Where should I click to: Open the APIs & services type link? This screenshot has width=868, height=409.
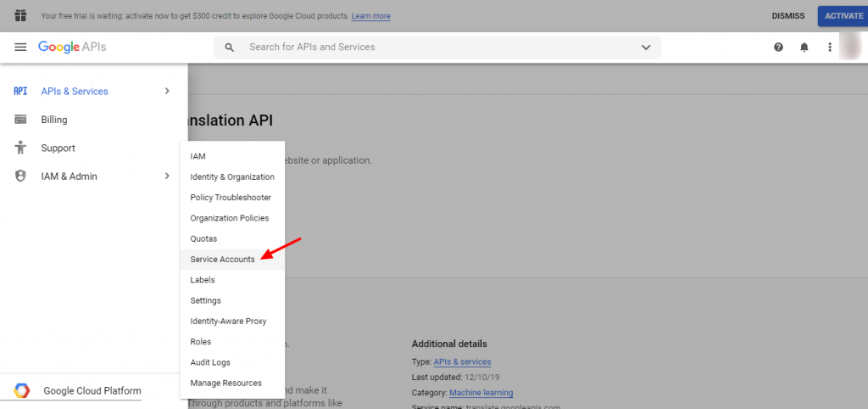click(462, 361)
